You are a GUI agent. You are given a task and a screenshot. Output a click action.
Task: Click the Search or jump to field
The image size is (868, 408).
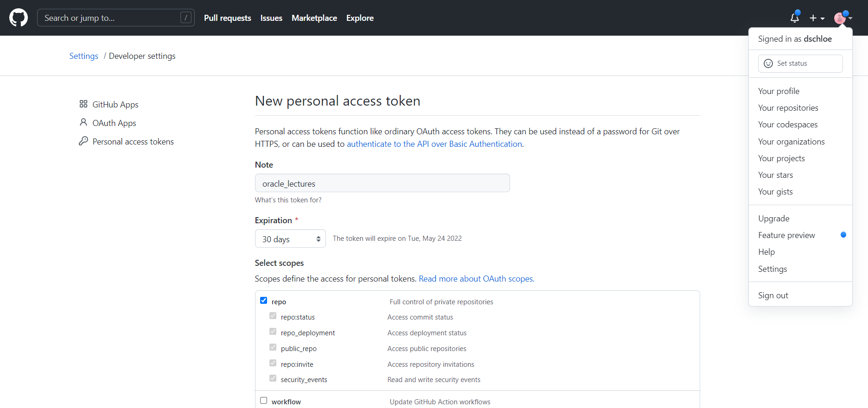pyautogui.click(x=116, y=18)
